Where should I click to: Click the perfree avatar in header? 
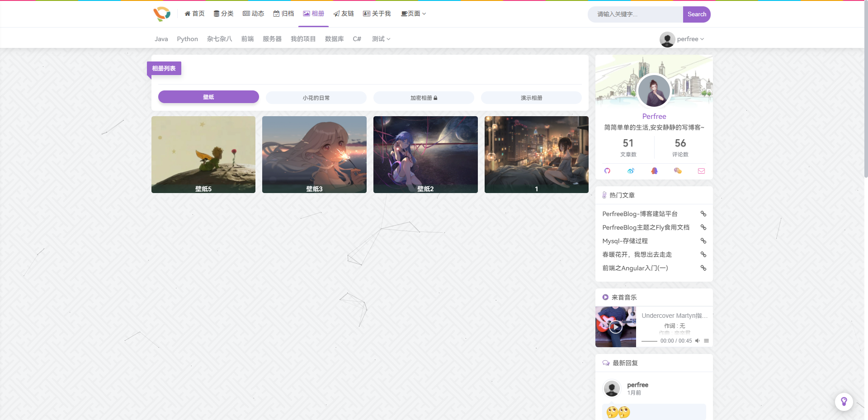[667, 39]
